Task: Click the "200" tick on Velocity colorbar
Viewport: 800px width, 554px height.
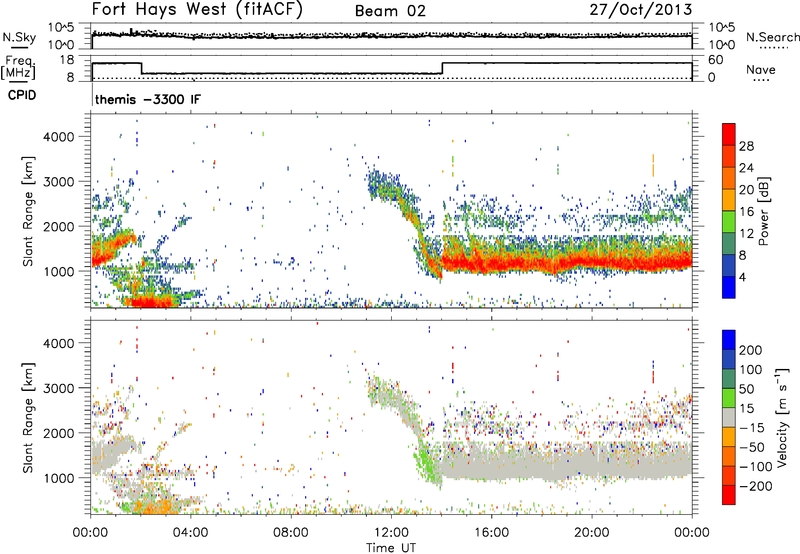Action: click(x=751, y=350)
